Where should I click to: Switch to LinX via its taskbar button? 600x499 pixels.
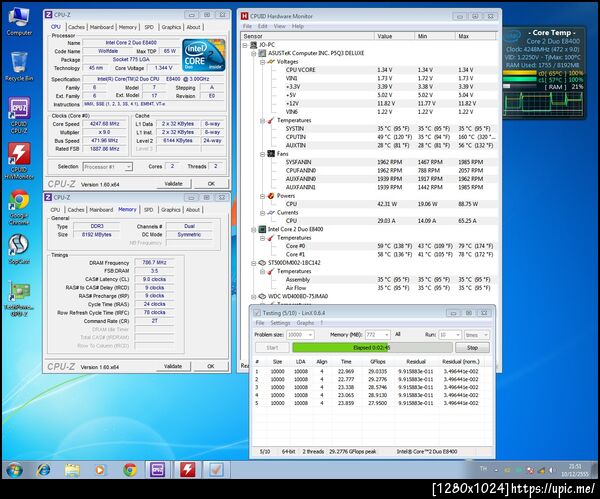coord(216,470)
